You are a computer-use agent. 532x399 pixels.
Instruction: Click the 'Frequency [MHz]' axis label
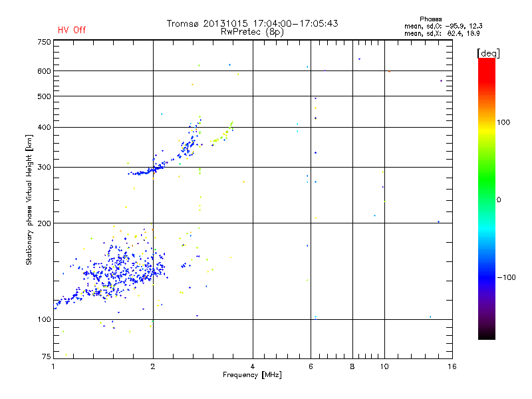tap(252, 375)
